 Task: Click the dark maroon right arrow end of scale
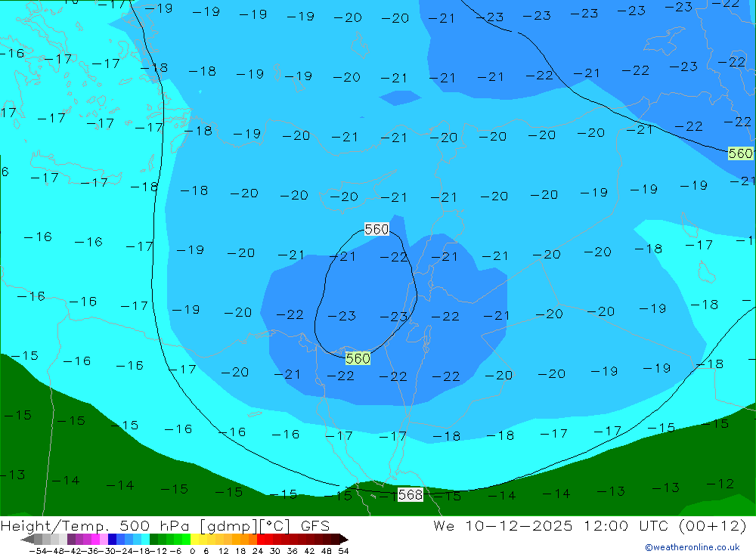pyautogui.click(x=344, y=539)
